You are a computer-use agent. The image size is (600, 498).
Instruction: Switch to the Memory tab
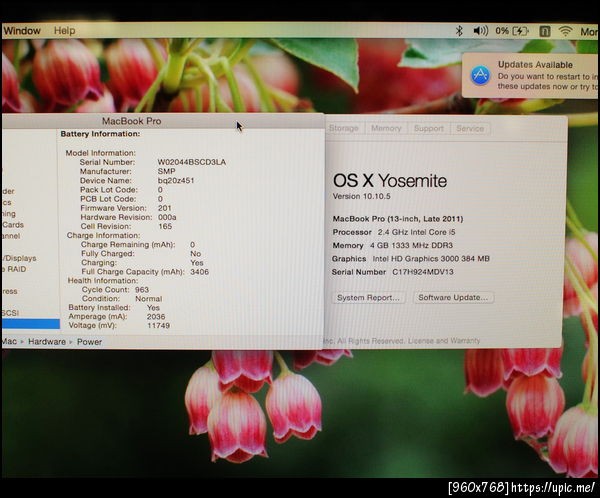point(386,128)
